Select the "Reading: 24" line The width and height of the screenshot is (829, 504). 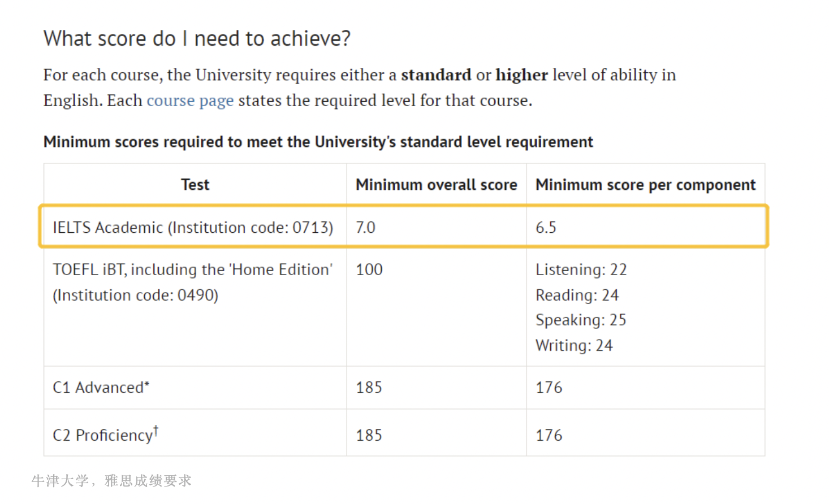[x=577, y=295]
